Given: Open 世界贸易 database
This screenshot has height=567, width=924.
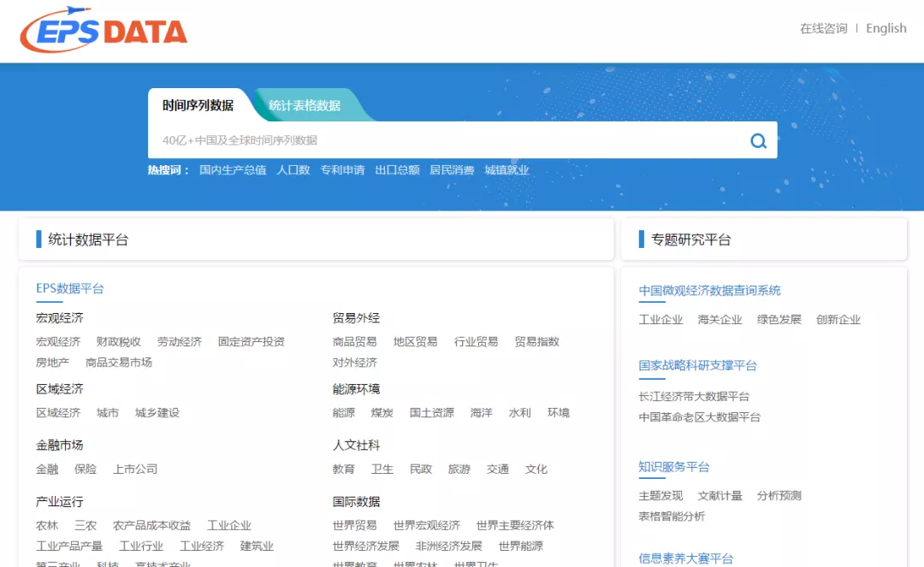Looking at the screenshot, I should 355,525.
